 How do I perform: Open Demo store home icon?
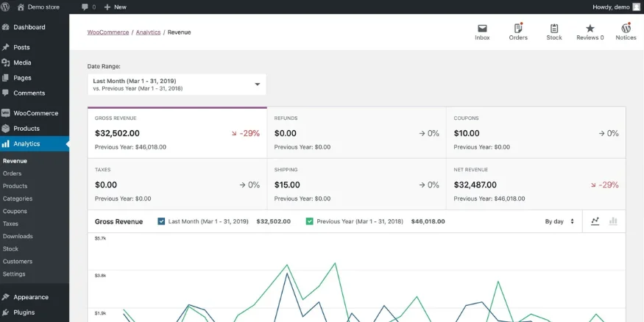click(21, 7)
